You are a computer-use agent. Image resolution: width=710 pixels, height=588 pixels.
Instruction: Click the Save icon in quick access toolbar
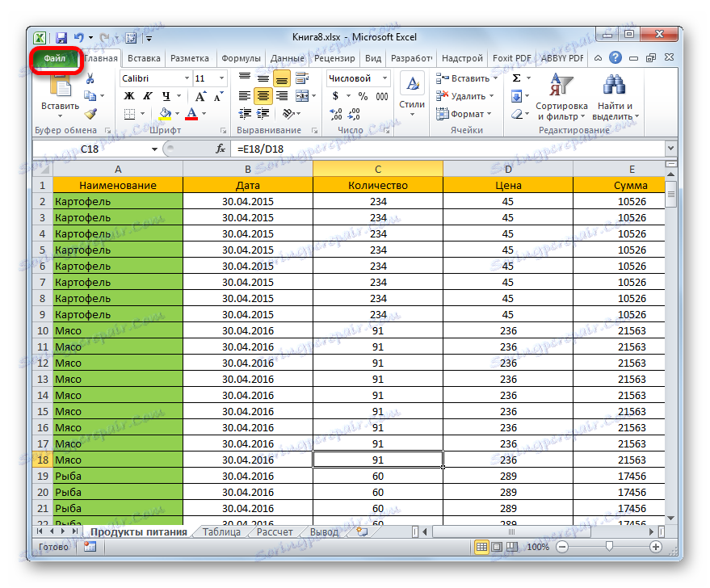coord(61,38)
